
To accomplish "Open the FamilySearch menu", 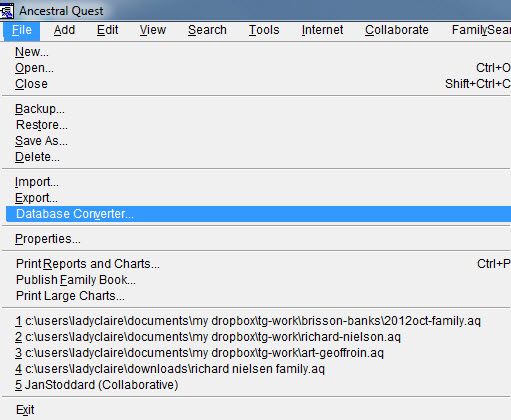I will point(481,30).
